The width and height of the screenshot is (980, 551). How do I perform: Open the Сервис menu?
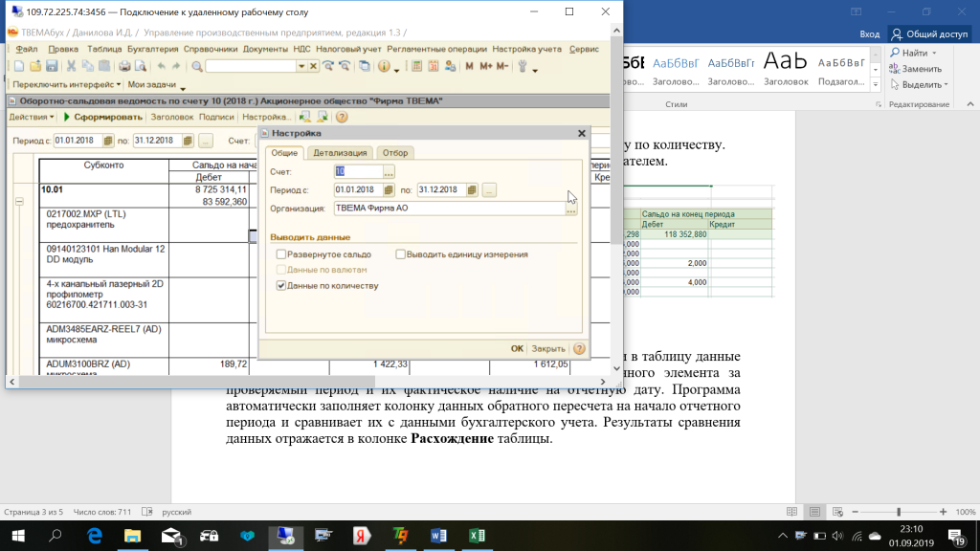coord(584,49)
